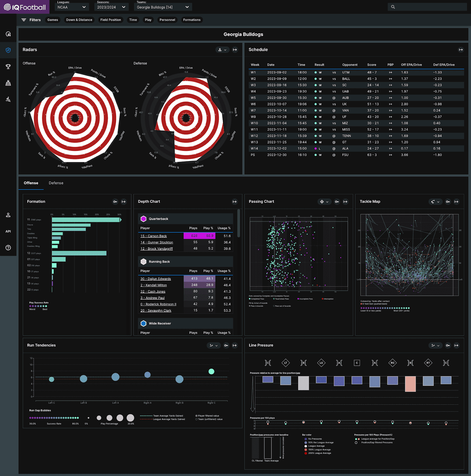The image size is (471, 476).
Task: Open the Seasons dropdown 2023/2024
Action: 111,7
